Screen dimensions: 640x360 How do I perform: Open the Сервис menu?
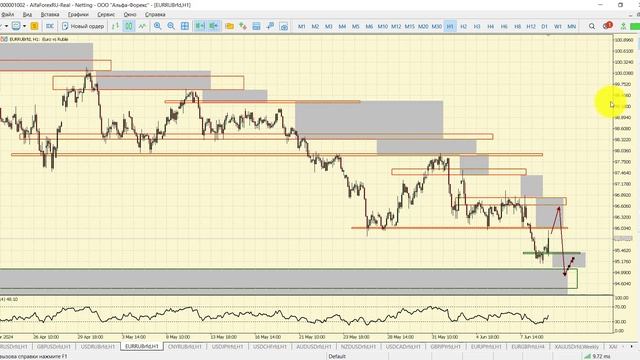coord(106,14)
